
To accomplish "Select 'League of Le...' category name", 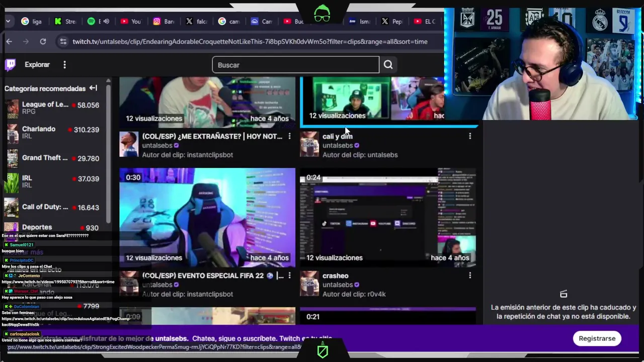I will pos(45,105).
